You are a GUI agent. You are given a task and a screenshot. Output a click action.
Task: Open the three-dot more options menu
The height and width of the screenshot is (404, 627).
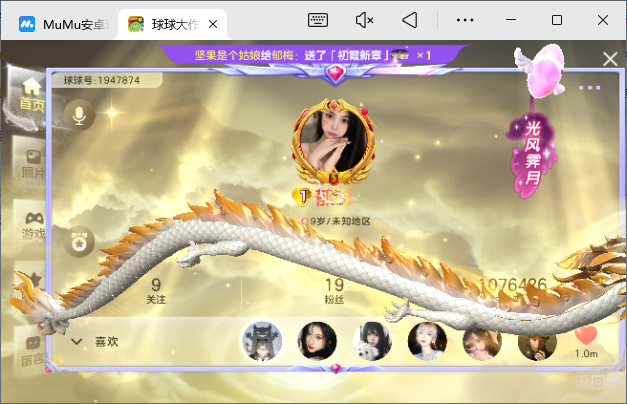coord(589,88)
